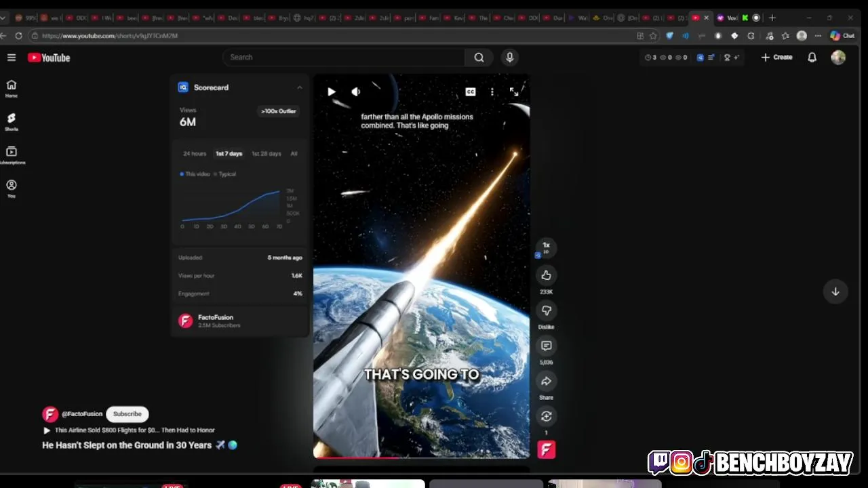This screenshot has width=868, height=488.
Task: Open Shorts in the left sidebar
Action: pos(12,122)
